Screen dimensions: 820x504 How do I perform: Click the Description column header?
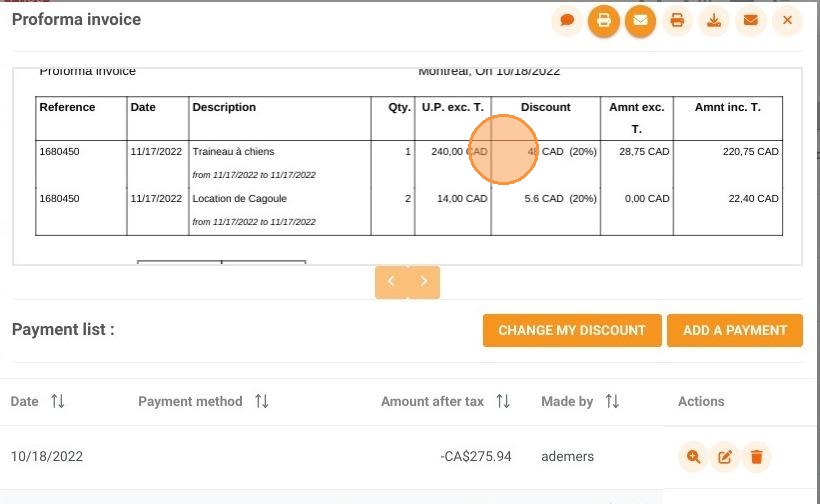pos(224,107)
